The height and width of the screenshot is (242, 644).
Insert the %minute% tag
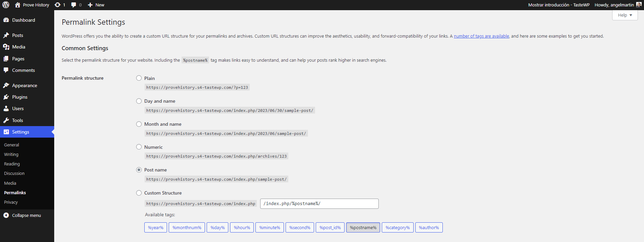click(270, 227)
